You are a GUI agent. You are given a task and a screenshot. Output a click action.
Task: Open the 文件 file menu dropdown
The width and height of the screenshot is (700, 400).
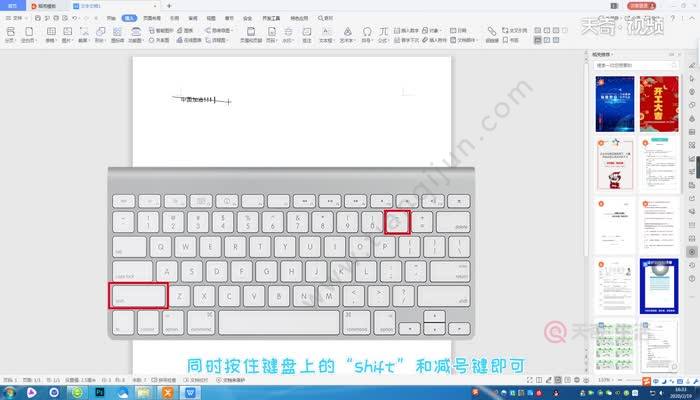16,18
